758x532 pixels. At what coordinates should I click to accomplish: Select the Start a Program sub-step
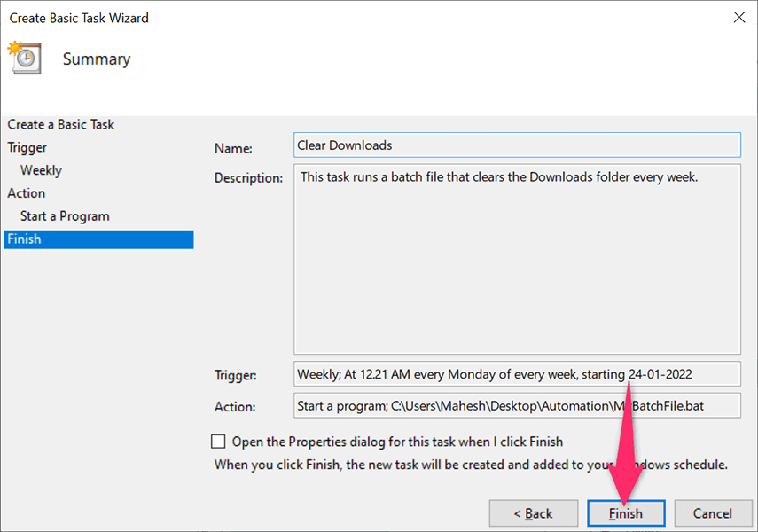click(65, 216)
